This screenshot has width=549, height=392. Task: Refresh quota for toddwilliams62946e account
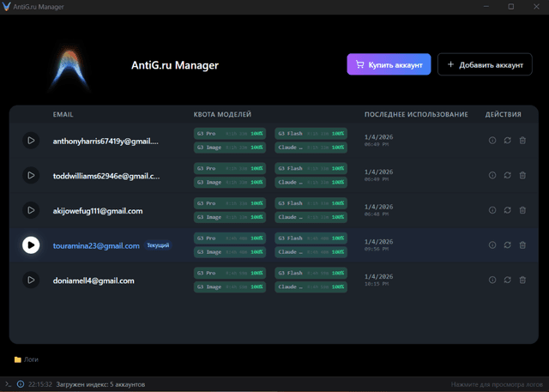(x=507, y=175)
